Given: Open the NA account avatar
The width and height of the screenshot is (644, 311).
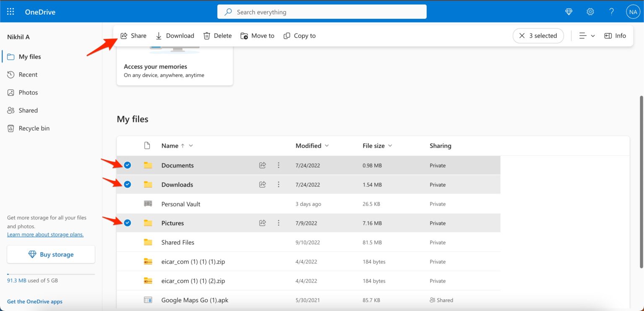Looking at the screenshot, I should click(633, 12).
